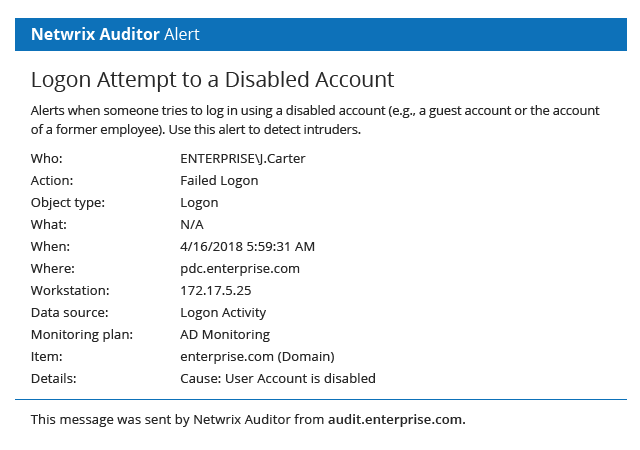
Task: Click the Failed Logon action value
Action: point(219,180)
